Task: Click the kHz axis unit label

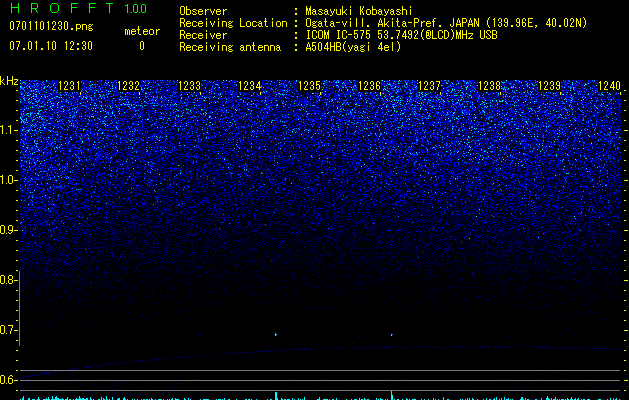Action: 9,81
